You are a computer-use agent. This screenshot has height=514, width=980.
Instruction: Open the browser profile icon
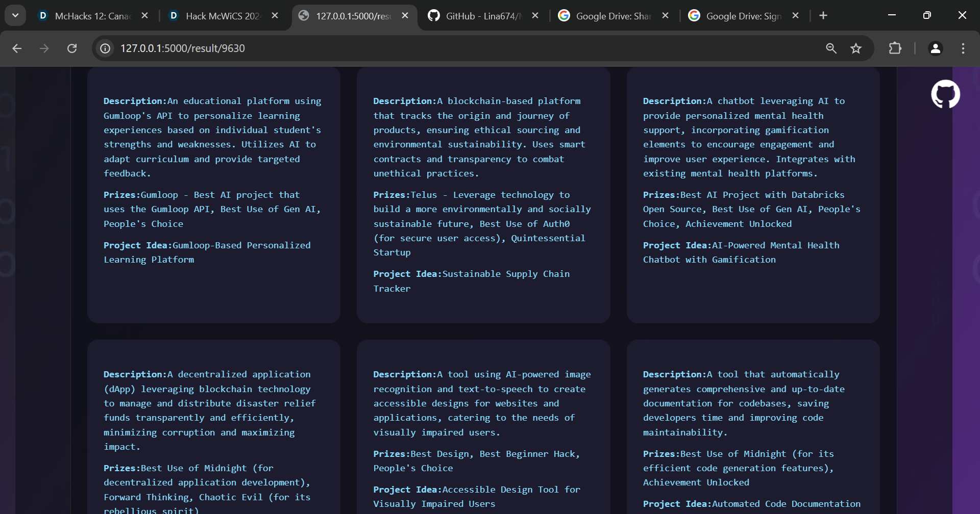[x=936, y=48]
